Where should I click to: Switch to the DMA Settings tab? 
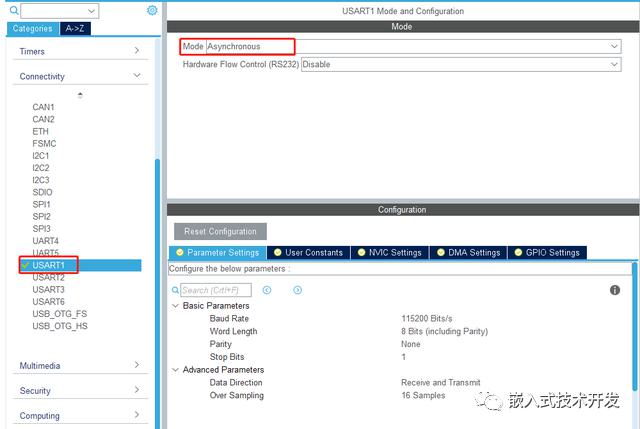pos(470,253)
